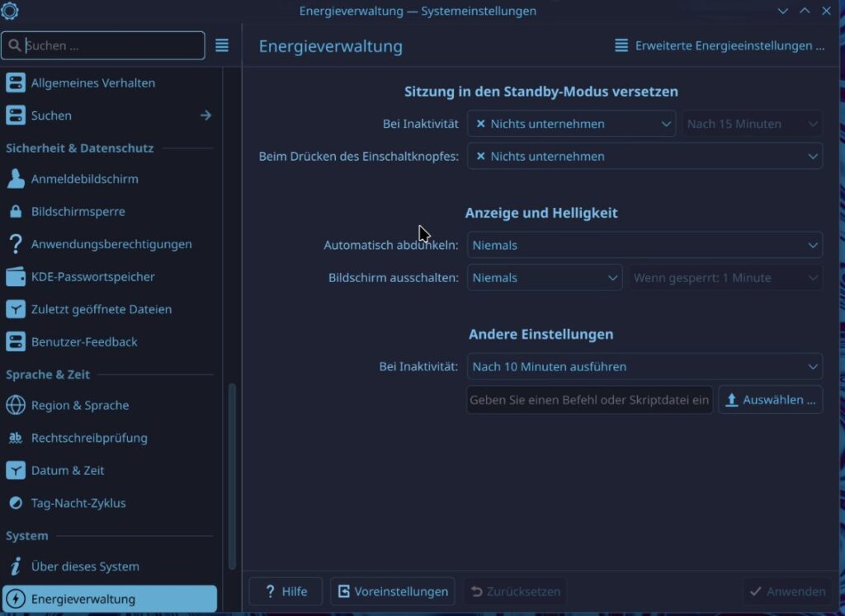The image size is (845, 616).
Task: Open the 'Nach 10 Minuten ausführen' dropdown
Action: [644, 367]
